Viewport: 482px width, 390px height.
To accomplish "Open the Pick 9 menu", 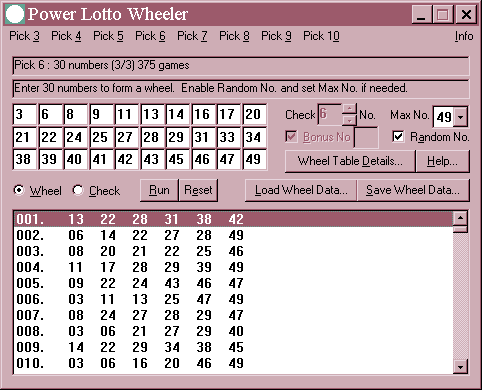I will (x=276, y=36).
